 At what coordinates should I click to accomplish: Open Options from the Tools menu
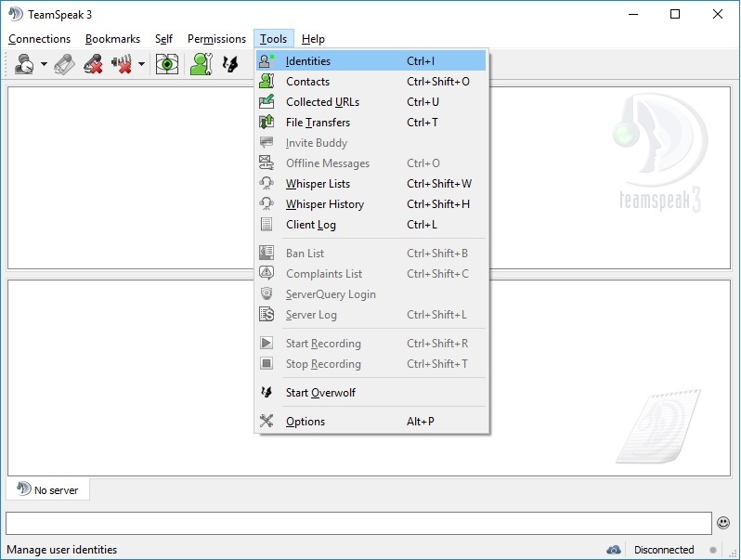click(305, 422)
